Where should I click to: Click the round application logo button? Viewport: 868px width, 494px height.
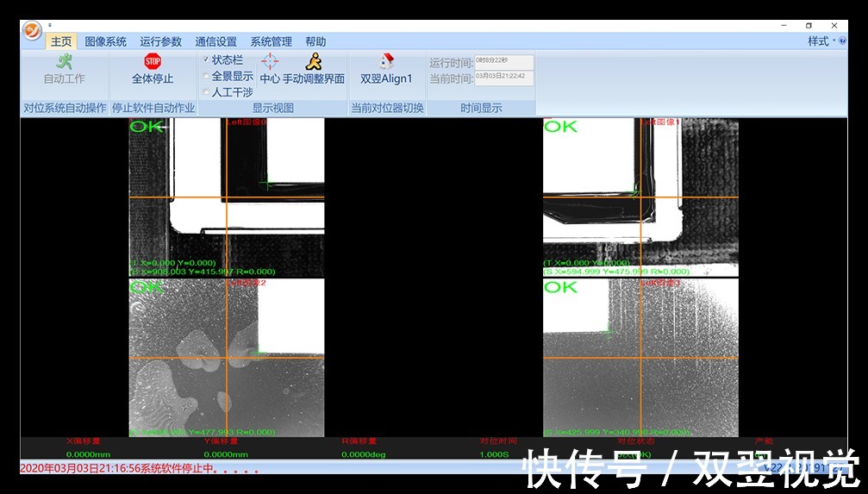(x=32, y=31)
